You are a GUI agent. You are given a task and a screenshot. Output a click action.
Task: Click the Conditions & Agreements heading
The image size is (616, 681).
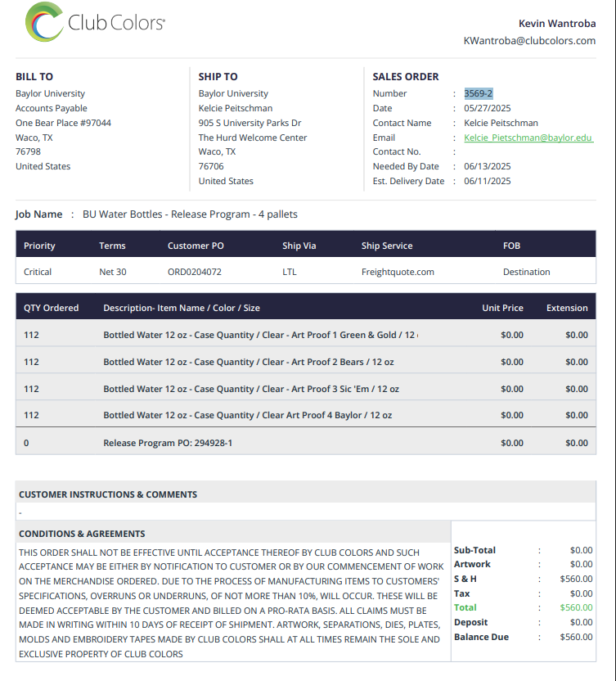[82, 534]
